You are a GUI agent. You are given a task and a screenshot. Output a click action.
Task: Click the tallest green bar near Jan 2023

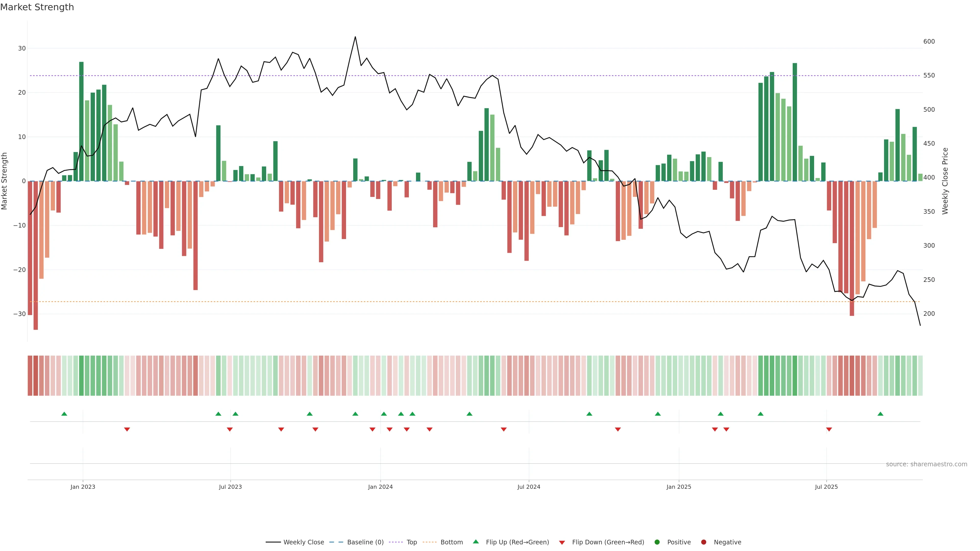pyautogui.click(x=81, y=122)
